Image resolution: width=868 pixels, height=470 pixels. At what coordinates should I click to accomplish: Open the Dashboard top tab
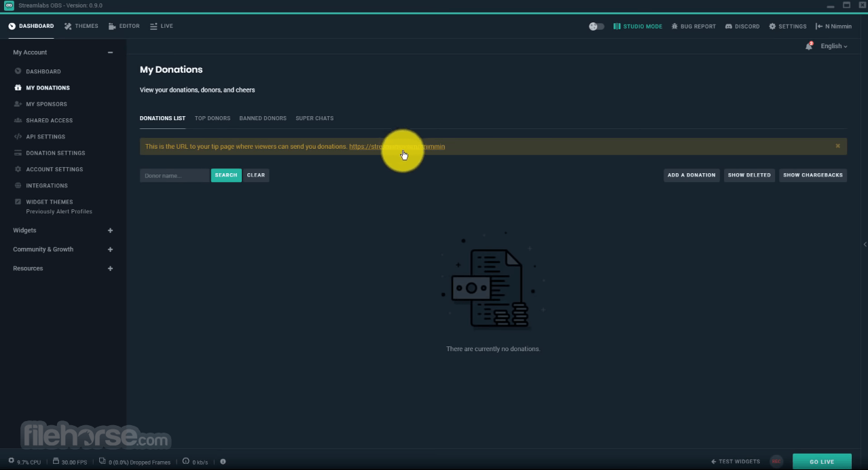[31, 26]
